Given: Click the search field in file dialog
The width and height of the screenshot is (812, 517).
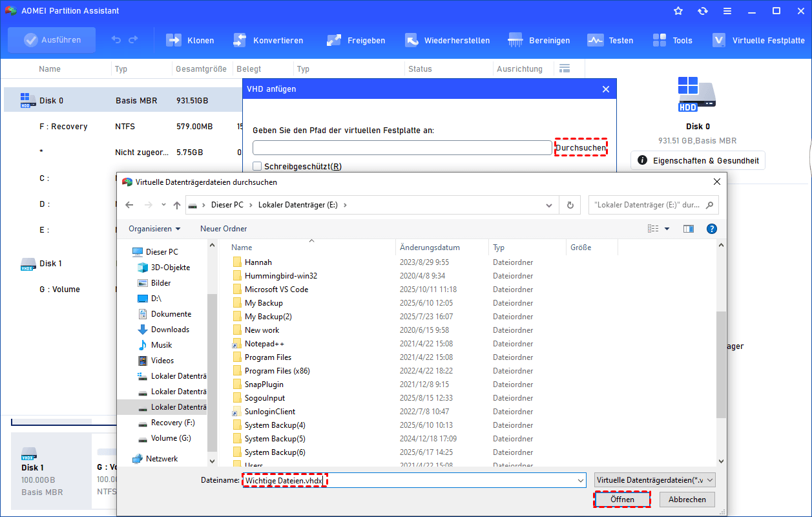Looking at the screenshot, I should coord(653,205).
